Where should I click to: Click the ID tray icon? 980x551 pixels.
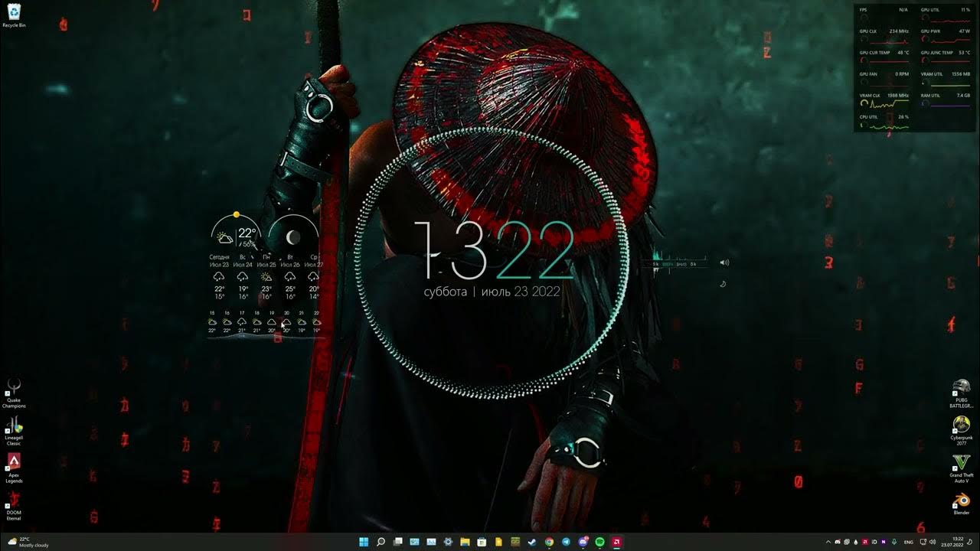click(x=874, y=542)
